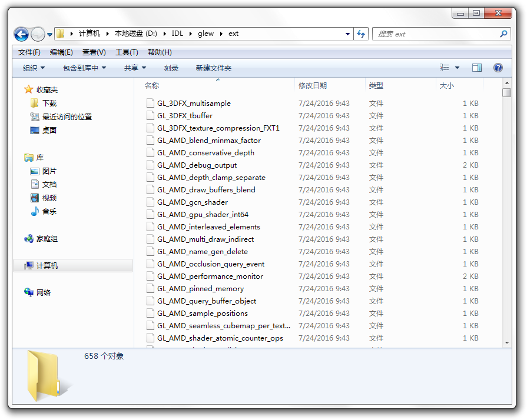This screenshot has height=420, width=527.
Task: Click the search magnifier icon
Action: pyautogui.click(x=503, y=34)
